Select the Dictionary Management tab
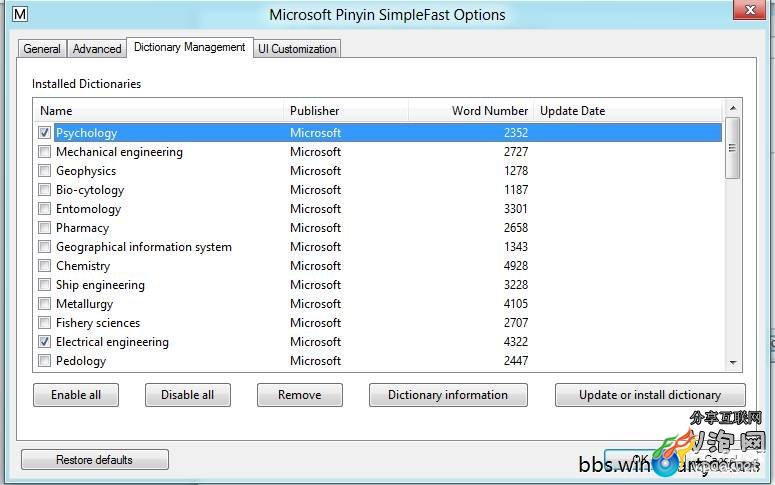 pos(190,47)
